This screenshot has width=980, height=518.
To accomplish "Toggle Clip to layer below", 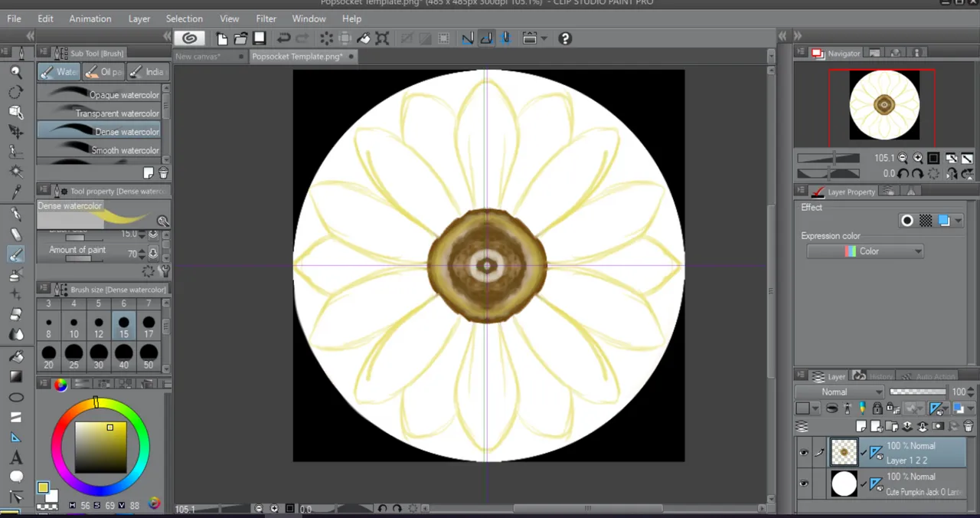I will tap(831, 409).
